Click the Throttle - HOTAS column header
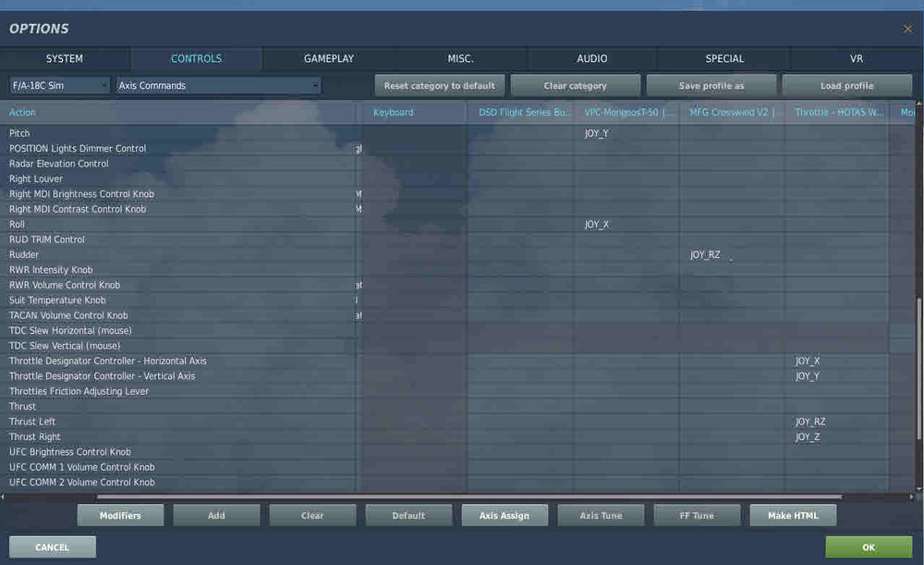The height and width of the screenshot is (565, 924). [x=839, y=112]
